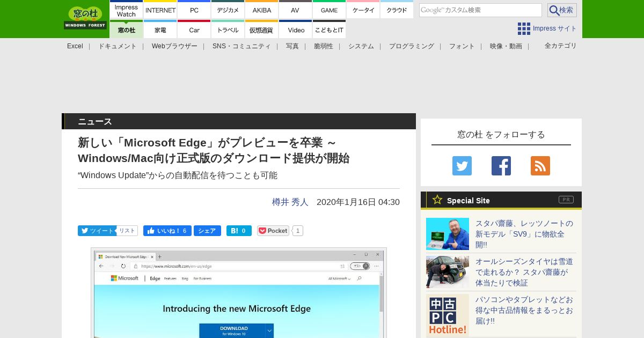The image size is (644, 338).
Task: Click the Special Site star icon
Action: click(x=437, y=200)
